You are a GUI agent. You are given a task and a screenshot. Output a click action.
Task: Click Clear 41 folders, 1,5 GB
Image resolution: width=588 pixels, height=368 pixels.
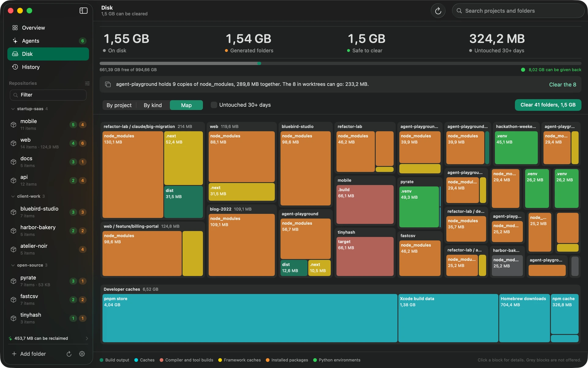click(548, 105)
